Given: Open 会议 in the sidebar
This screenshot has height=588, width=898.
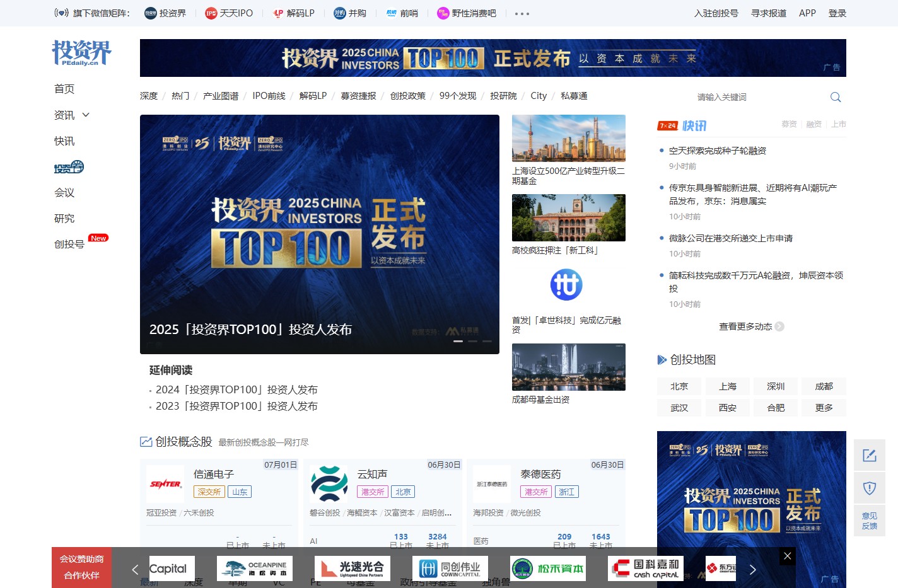Looking at the screenshot, I should pos(64,192).
